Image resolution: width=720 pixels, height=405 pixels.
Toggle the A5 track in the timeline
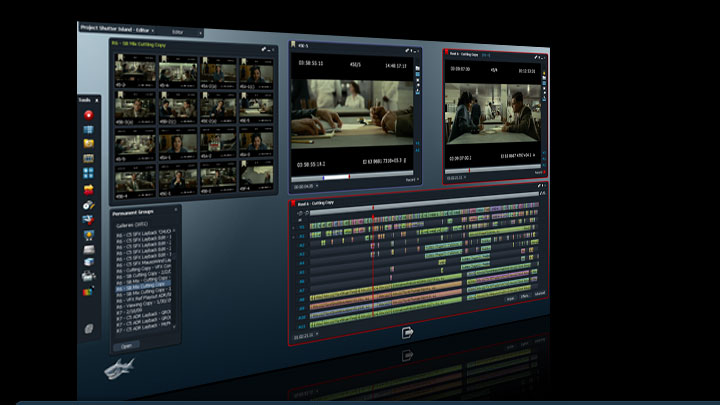(x=302, y=272)
